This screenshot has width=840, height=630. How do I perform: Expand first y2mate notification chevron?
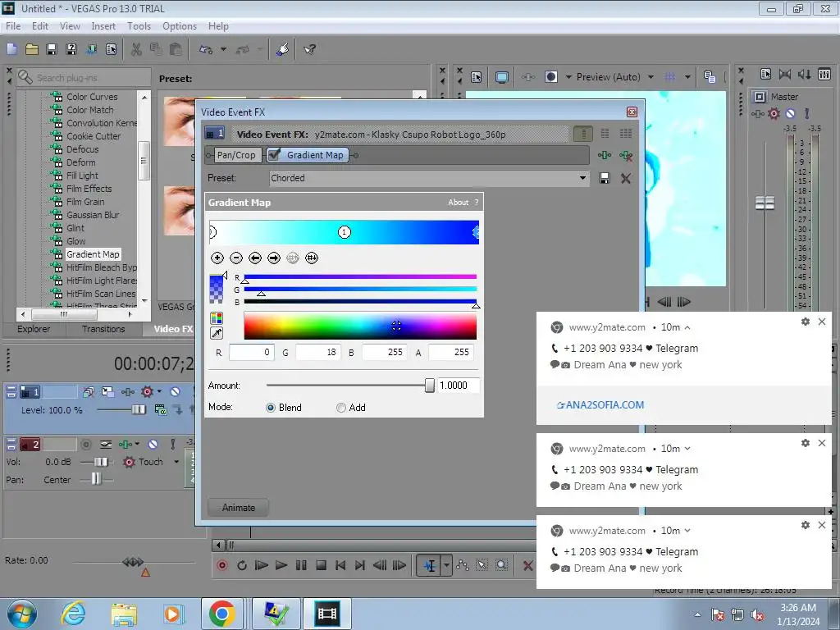pos(687,327)
